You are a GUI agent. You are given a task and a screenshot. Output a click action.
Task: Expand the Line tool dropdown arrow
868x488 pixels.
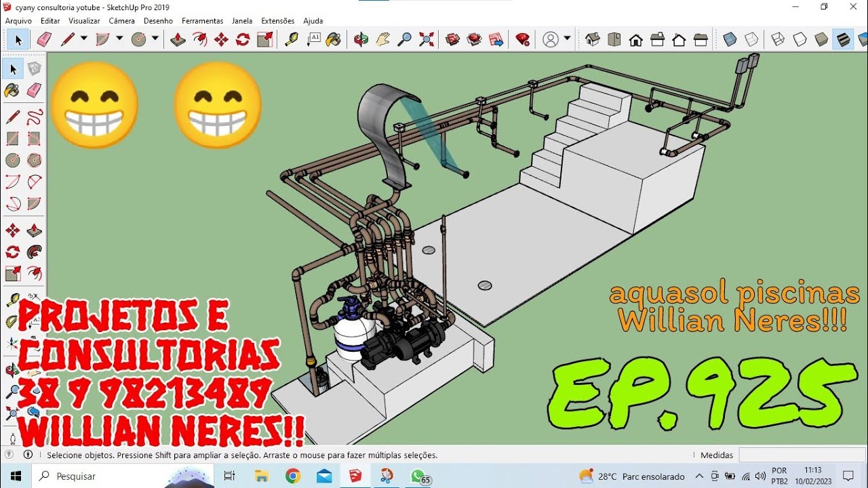[x=84, y=39]
